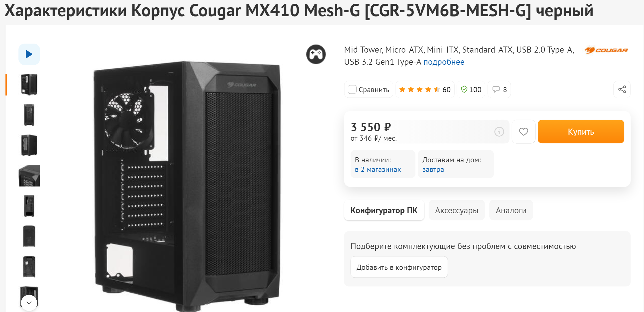Open the share icon menu
This screenshot has width=644, height=312.
622,90
